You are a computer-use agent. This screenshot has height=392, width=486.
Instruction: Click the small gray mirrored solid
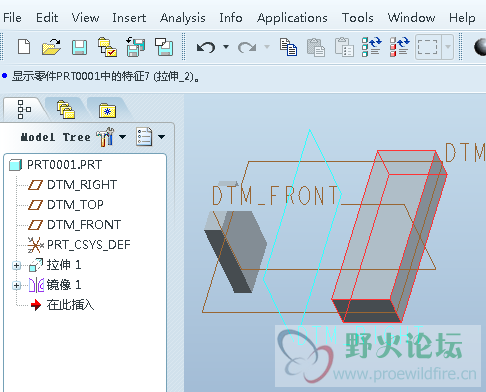click(x=235, y=252)
